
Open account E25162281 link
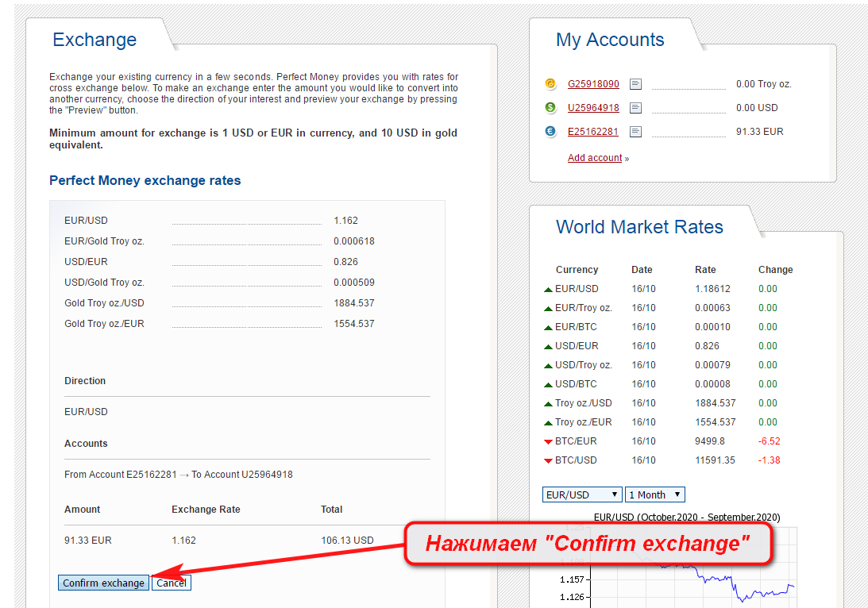593,132
